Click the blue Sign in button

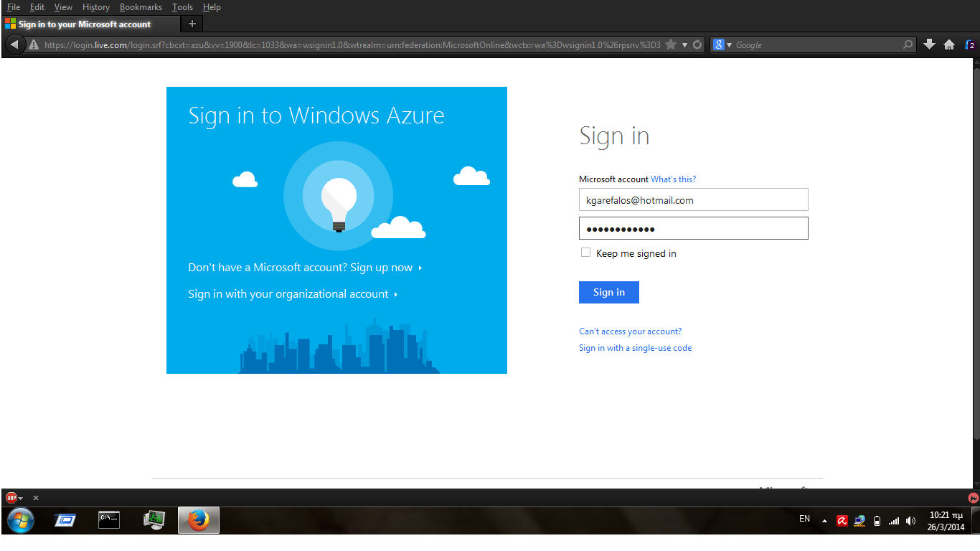pos(609,292)
